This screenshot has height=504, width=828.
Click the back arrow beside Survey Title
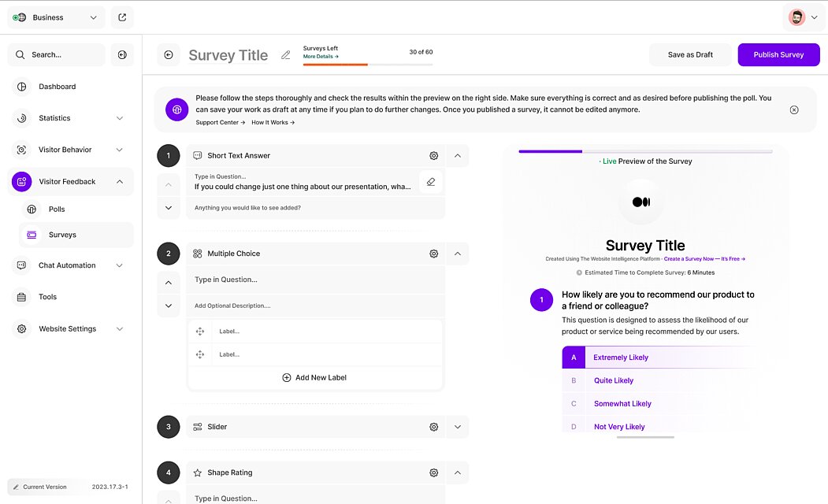[168, 55]
